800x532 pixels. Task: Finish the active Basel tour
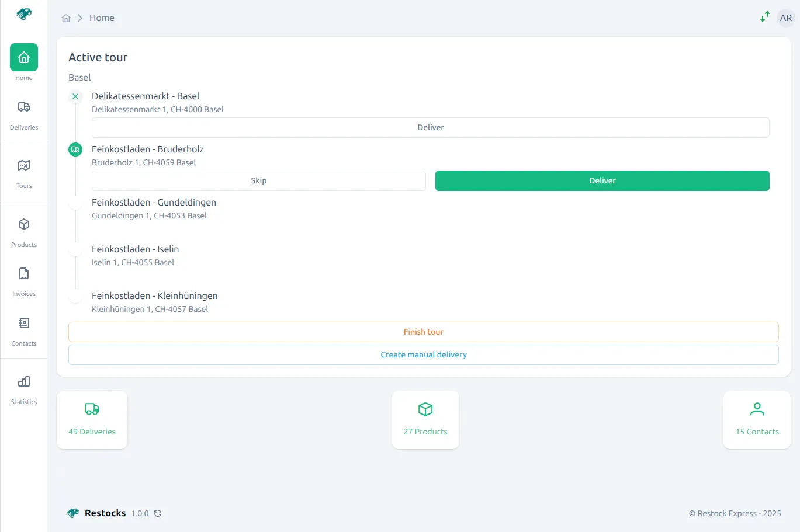[424, 332]
